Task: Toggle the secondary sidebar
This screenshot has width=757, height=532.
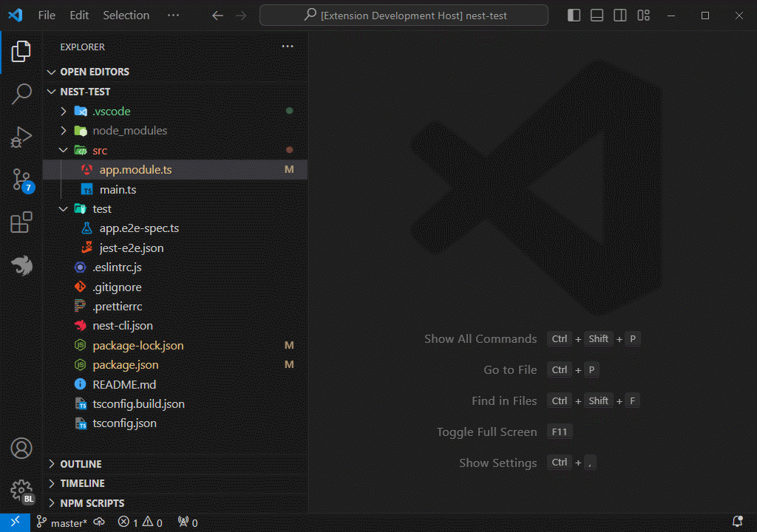Action: click(619, 15)
